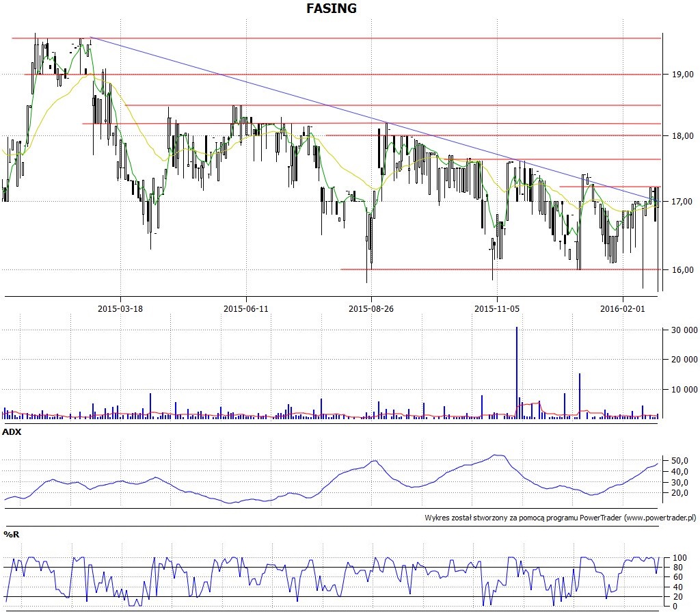This screenshot has width=700, height=612.
Task: Click the 2016-02-01 date label
Action: click(x=622, y=308)
